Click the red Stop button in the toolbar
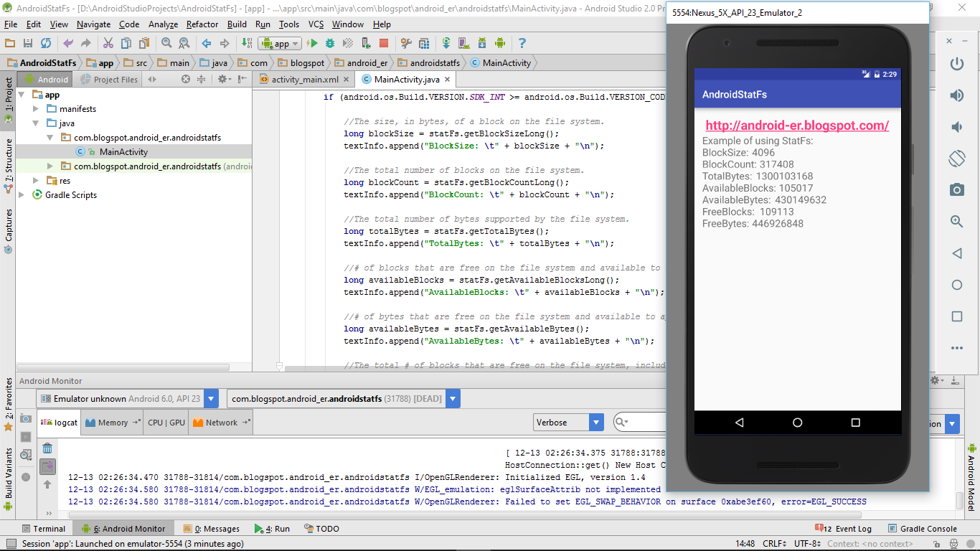Image resolution: width=980 pixels, height=551 pixels. click(384, 43)
